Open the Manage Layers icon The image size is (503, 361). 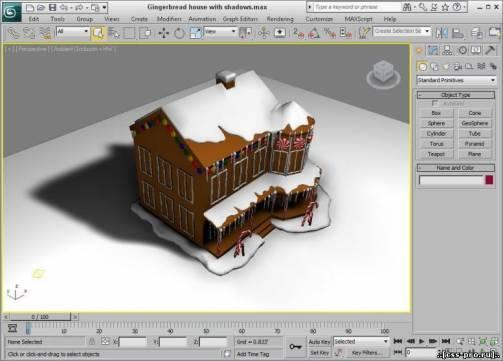(476, 33)
